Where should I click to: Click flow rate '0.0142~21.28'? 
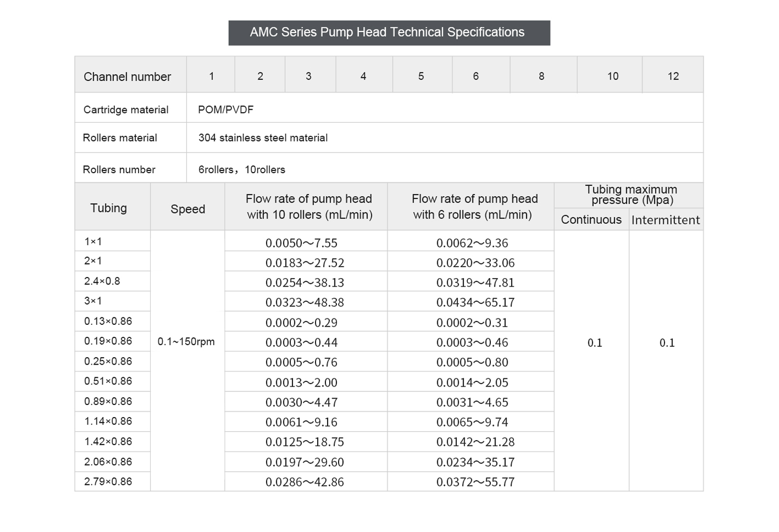(x=476, y=442)
